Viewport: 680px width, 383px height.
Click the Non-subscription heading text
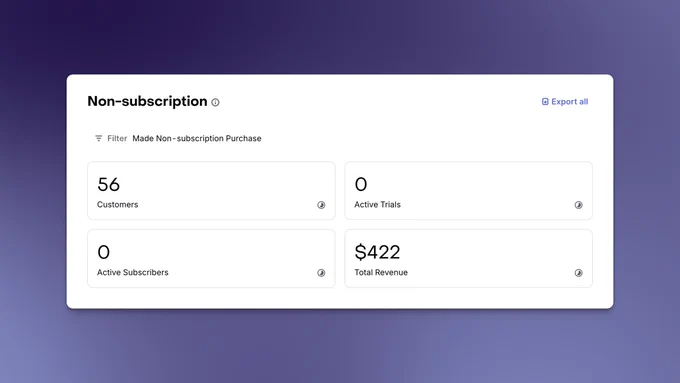click(147, 101)
